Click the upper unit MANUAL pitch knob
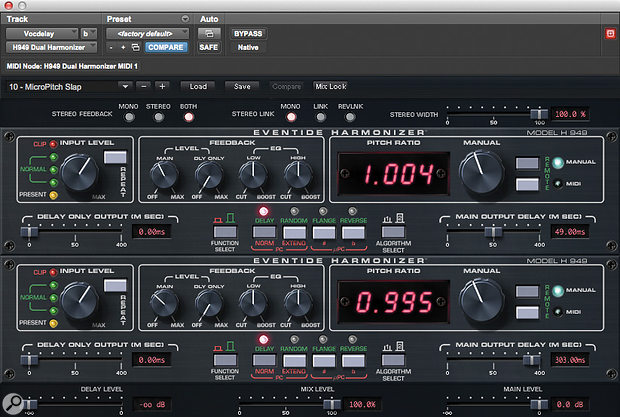This screenshot has height=417, width=620. 482,172
